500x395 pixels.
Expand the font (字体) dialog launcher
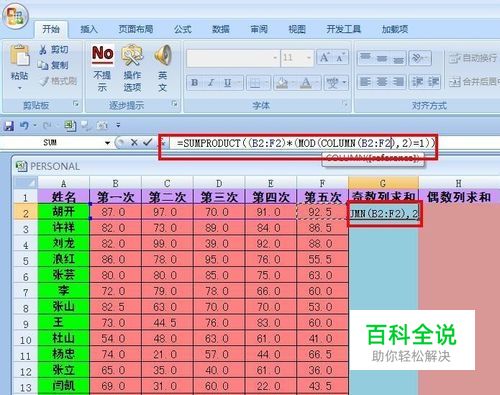pos(345,104)
